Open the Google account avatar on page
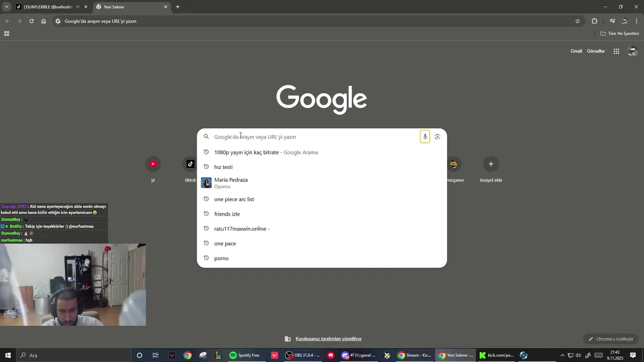Image resolution: width=644 pixels, height=362 pixels. [x=633, y=51]
